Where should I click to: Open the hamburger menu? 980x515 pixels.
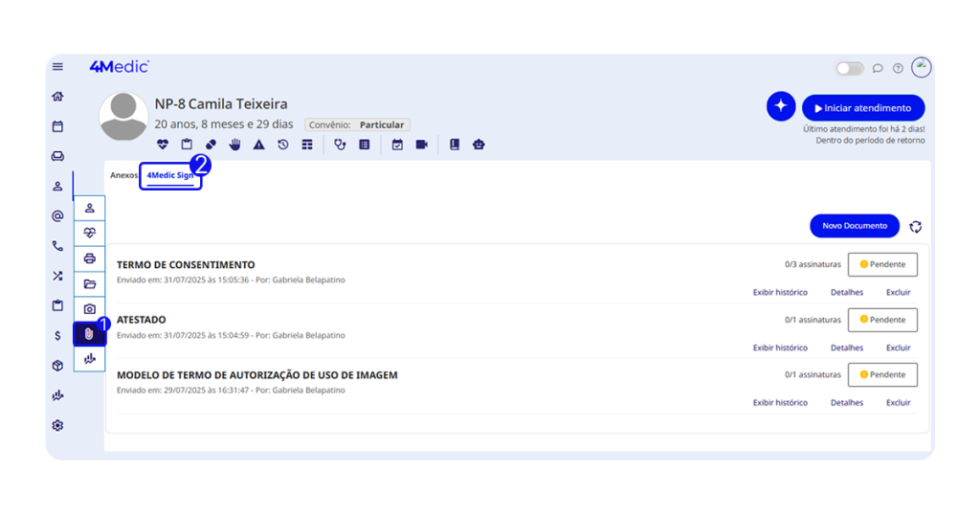click(x=57, y=67)
